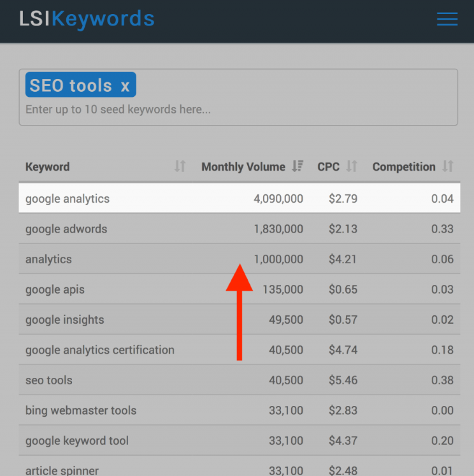Select the google apis keyword

point(55,289)
